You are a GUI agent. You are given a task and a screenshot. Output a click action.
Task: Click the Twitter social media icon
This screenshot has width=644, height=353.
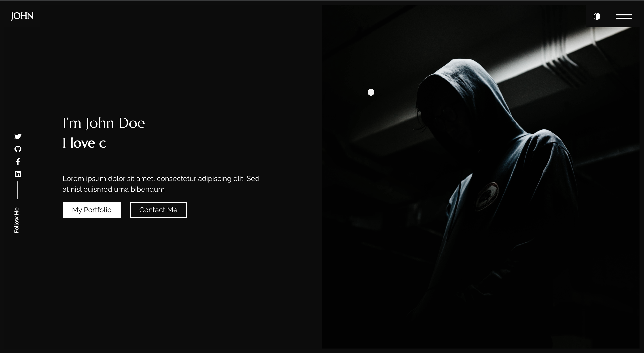click(x=17, y=136)
